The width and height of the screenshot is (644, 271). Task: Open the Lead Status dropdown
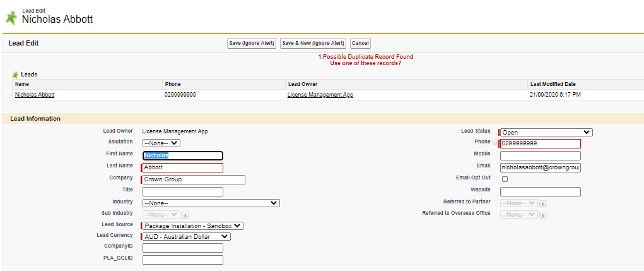point(546,133)
